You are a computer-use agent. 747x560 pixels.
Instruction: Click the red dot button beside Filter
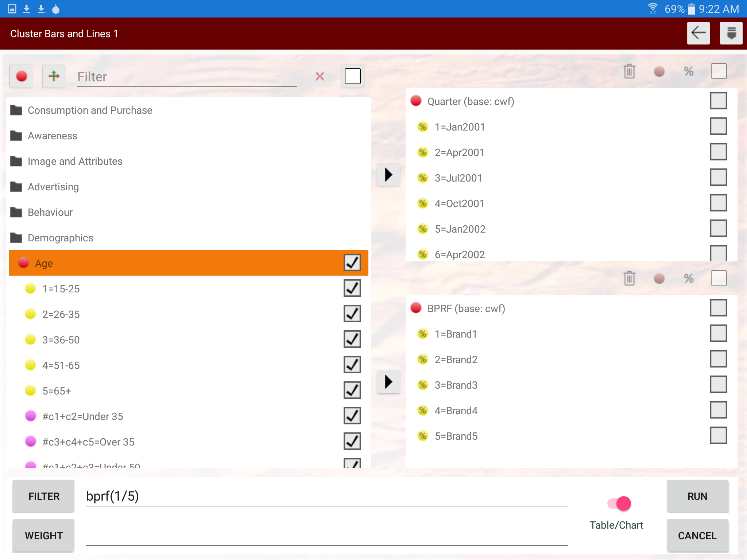[x=22, y=76]
